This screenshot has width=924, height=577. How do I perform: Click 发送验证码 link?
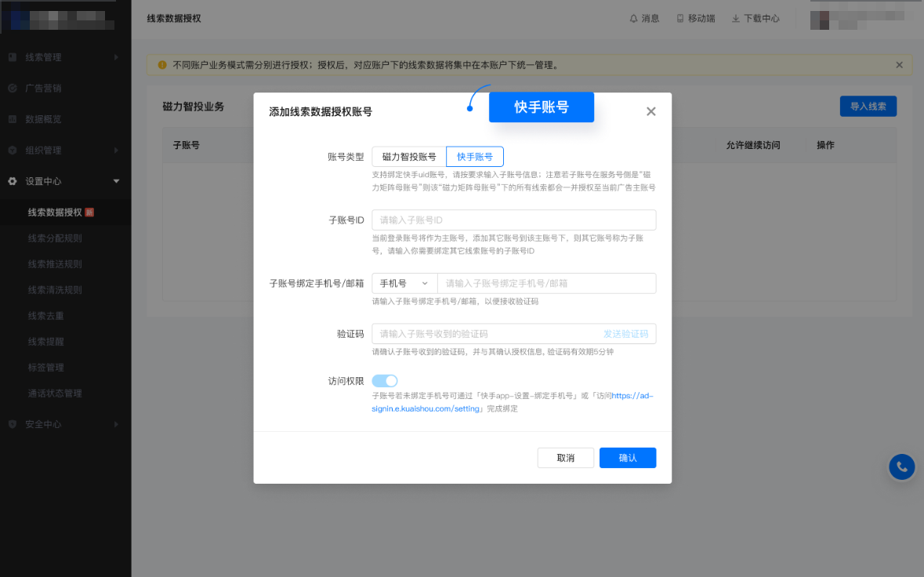pos(625,334)
